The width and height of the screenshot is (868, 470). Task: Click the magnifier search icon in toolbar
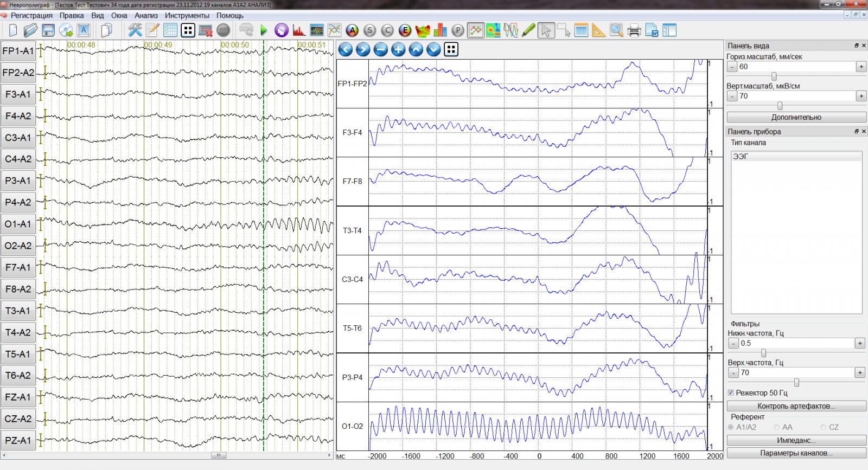[616, 30]
